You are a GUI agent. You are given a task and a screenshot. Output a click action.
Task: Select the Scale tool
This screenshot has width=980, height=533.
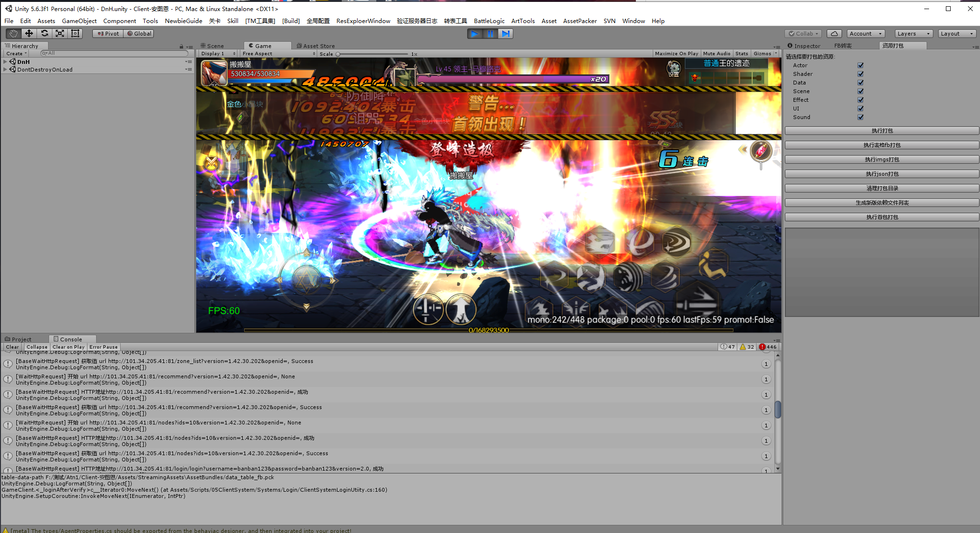pyautogui.click(x=60, y=33)
